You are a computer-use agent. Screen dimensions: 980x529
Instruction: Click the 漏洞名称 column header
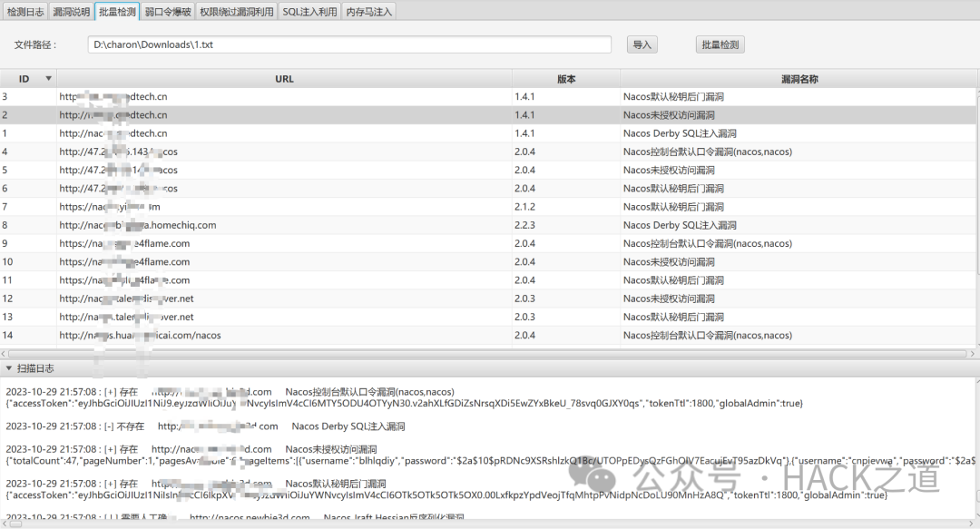click(799, 79)
